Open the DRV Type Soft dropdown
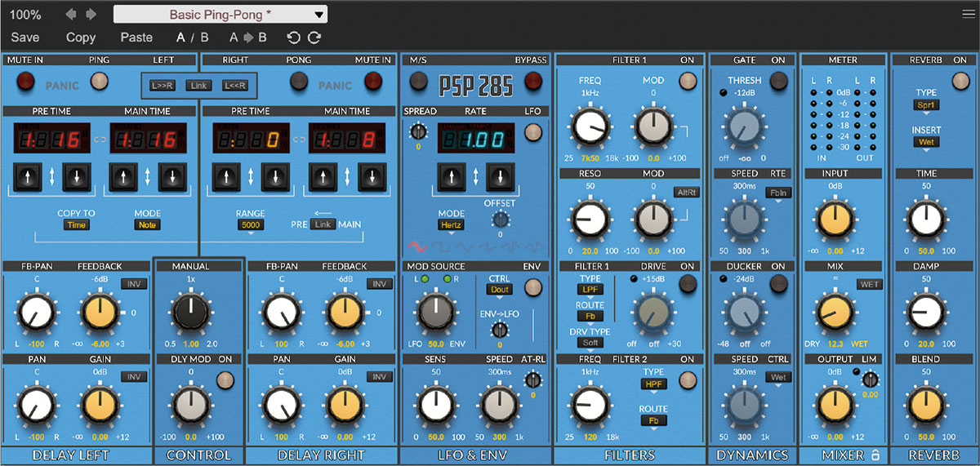980x466 pixels. click(589, 343)
